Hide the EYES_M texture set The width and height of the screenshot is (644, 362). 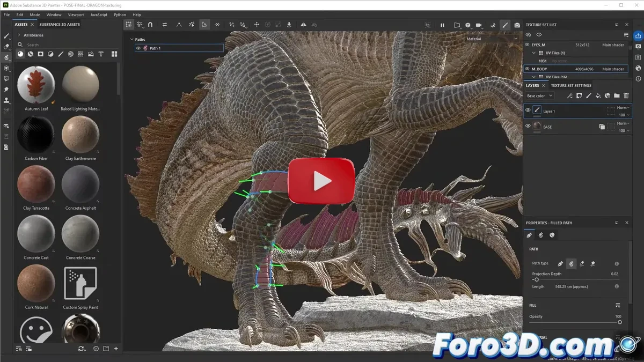(x=527, y=45)
